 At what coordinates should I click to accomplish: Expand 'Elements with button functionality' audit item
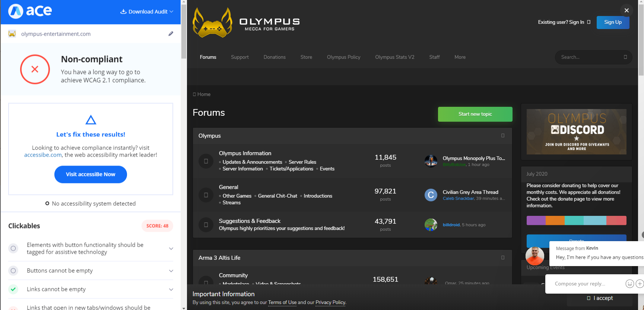tap(171, 248)
